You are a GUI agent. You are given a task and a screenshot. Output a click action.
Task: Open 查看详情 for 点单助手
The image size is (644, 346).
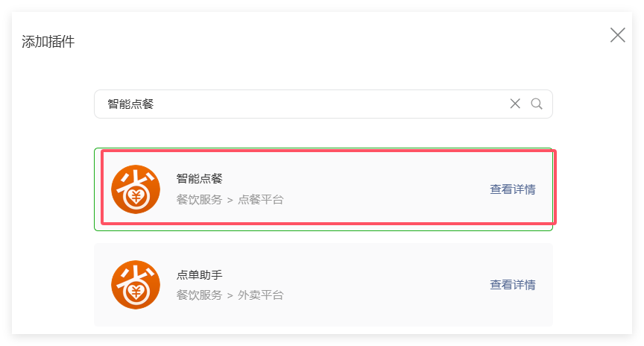tap(513, 285)
